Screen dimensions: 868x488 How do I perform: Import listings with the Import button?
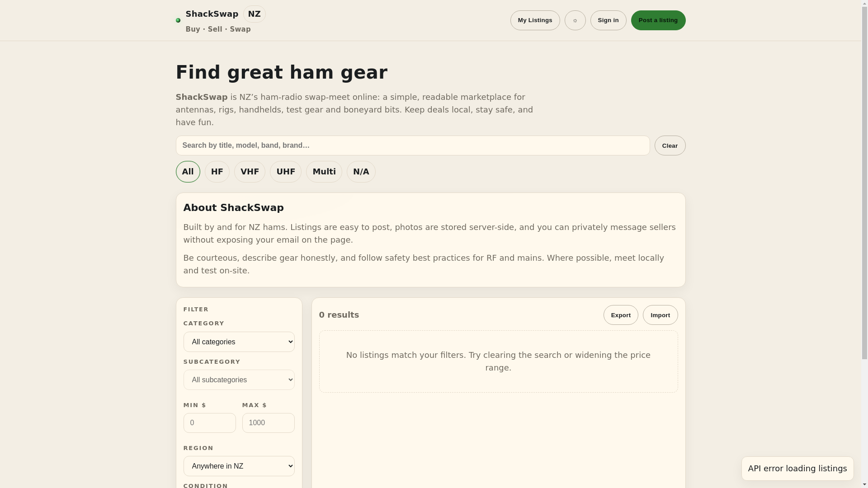pos(660,315)
